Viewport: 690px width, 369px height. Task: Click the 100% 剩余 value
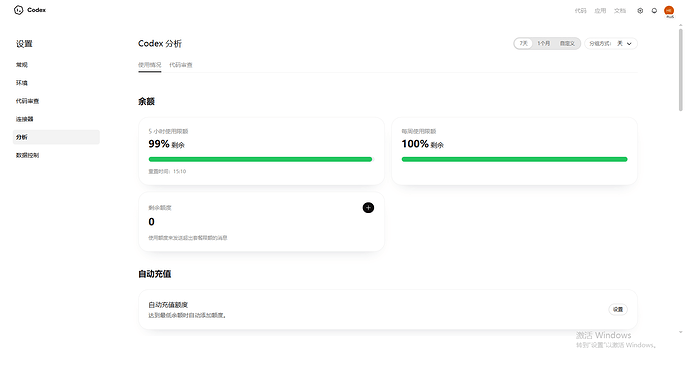(422, 144)
